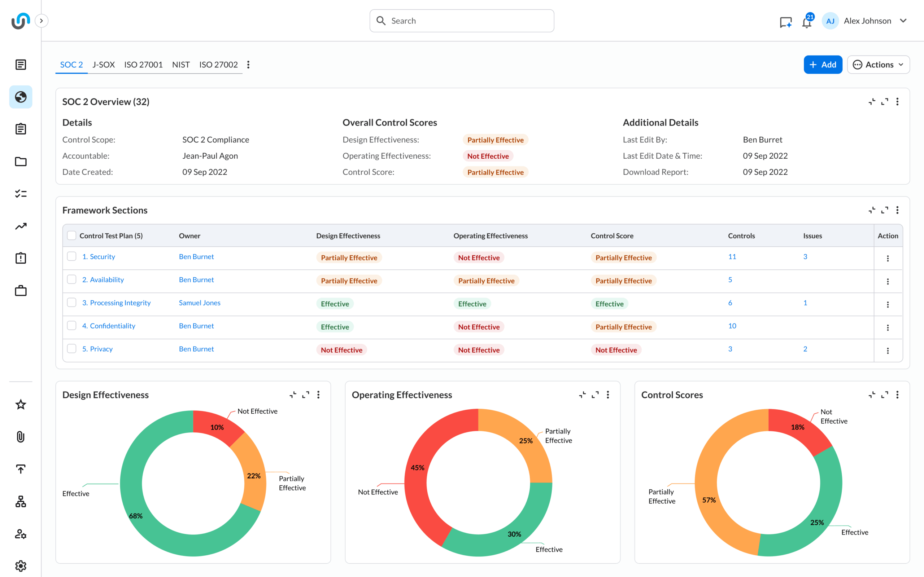Click the organization hierarchy icon

click(x=21, y=501)
